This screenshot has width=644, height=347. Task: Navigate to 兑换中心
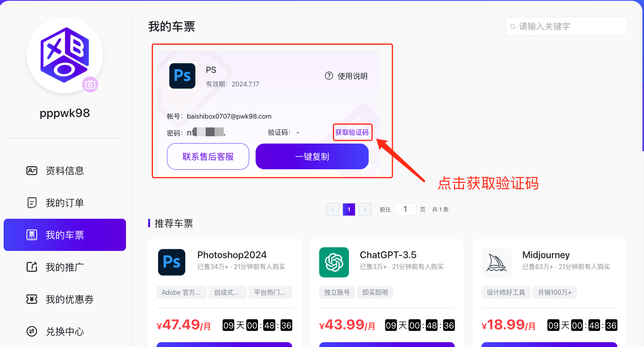point(65,331)
